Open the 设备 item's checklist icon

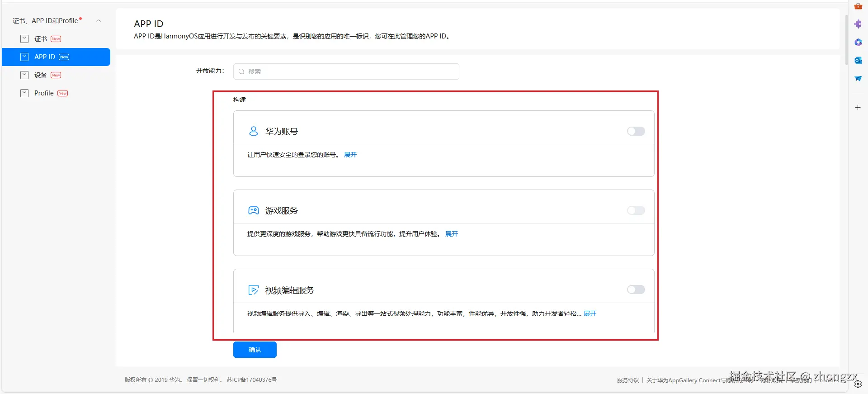click(x=24, y=75)
